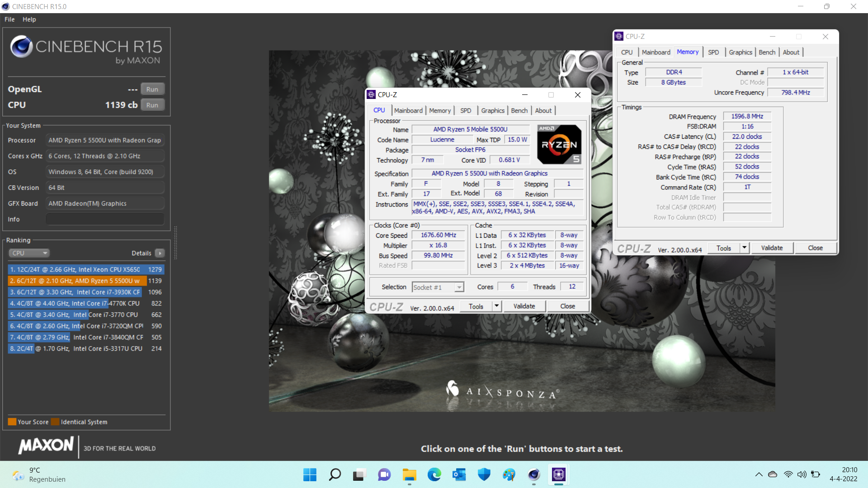The width and height of the screenshot is (868, 488).
Task: Open the colorful pinwheel taskbar app
Action: tap(509, 475)
